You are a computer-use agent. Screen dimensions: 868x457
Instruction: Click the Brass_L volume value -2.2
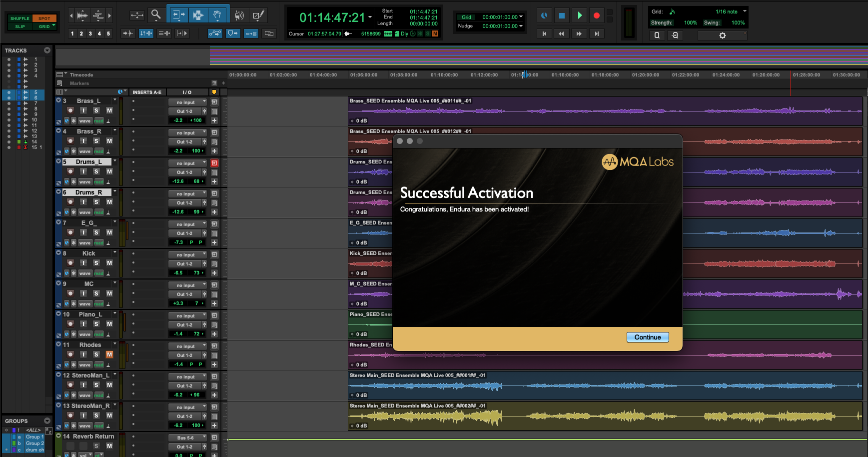click(178, 120)
